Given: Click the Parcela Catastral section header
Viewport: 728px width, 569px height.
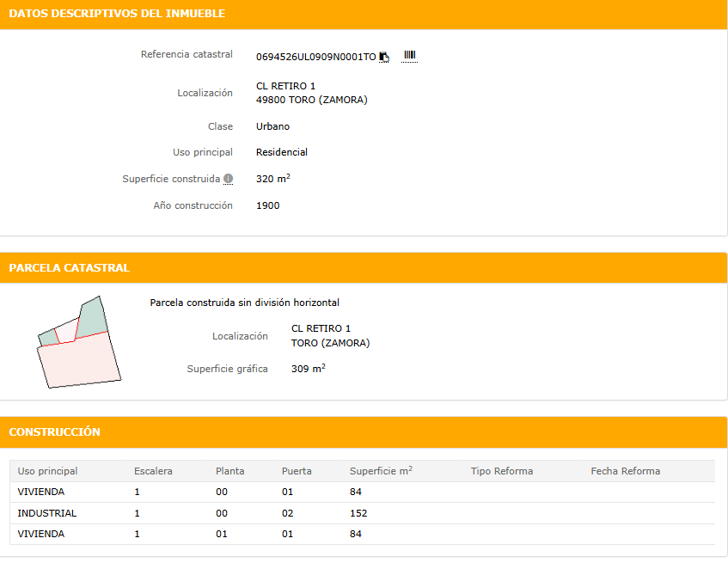Looking at the screenshot, I should (69, 267).
